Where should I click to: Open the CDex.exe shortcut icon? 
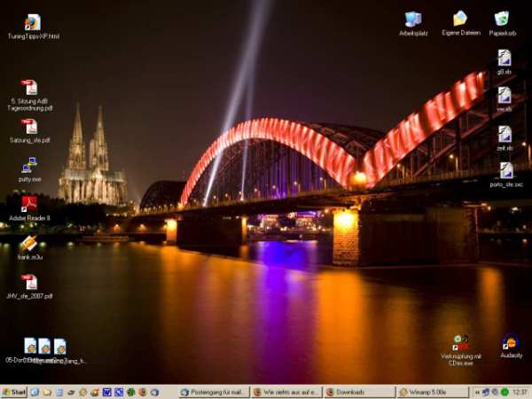460,342
